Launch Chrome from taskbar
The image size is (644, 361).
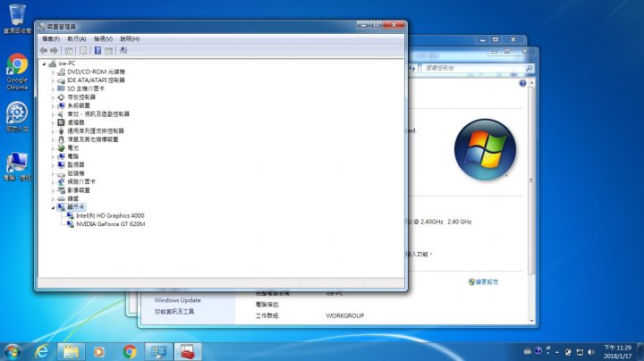[130, 351]
